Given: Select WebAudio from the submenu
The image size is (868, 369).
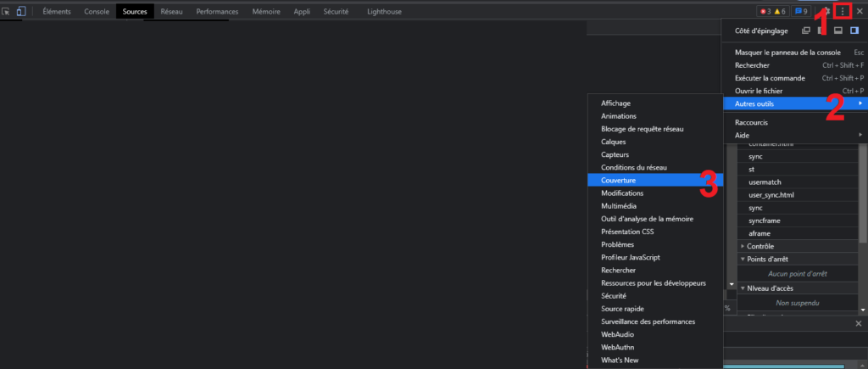Looking at the screenshot, I should pyautogui.click(x=655, y=335).
